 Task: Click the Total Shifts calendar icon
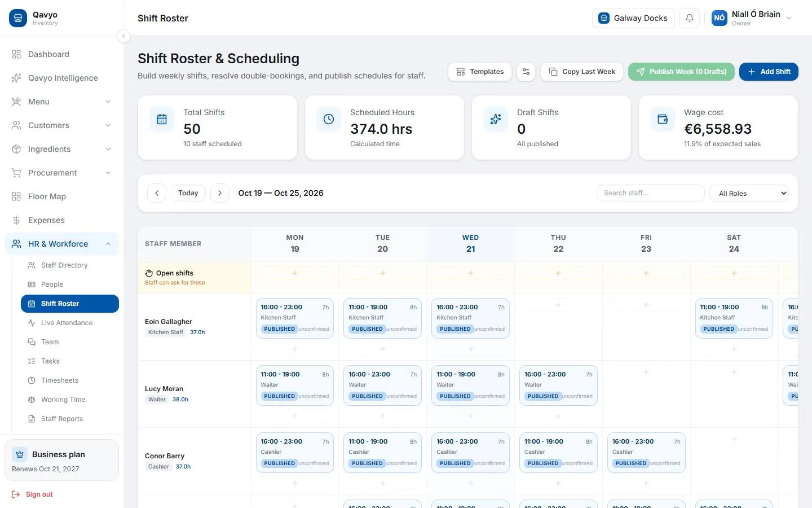[162, 119]
